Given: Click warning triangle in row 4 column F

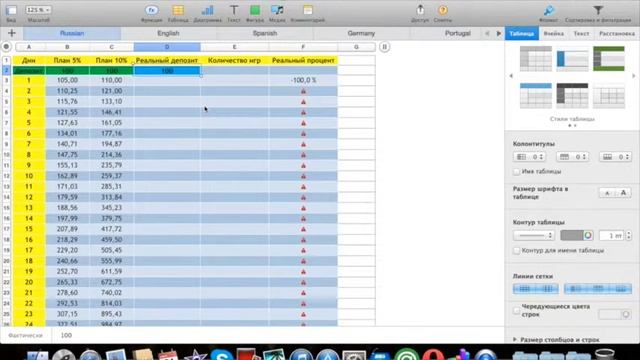Looking at the screenshot, I should 303,91.
